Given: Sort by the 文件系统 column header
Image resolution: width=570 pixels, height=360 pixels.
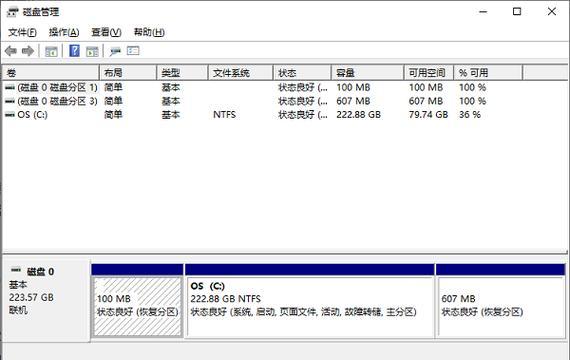Looking at the screenshot, I should click(241, 73).
